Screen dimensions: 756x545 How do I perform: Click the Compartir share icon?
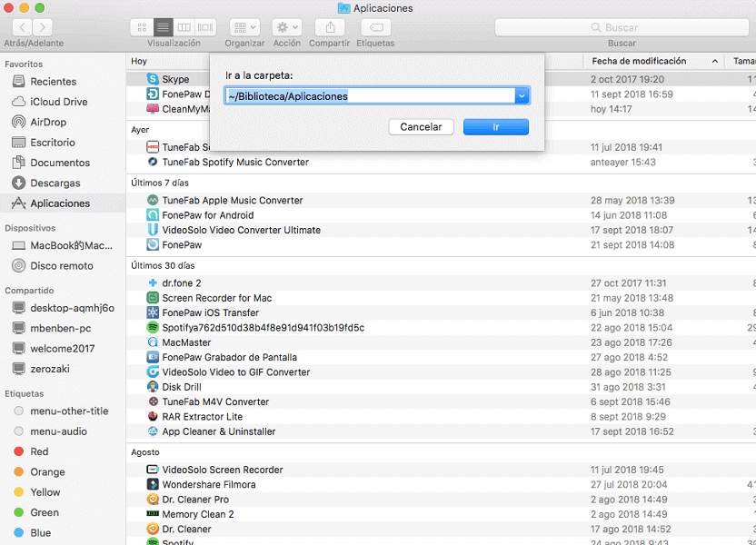pos(330,27)
